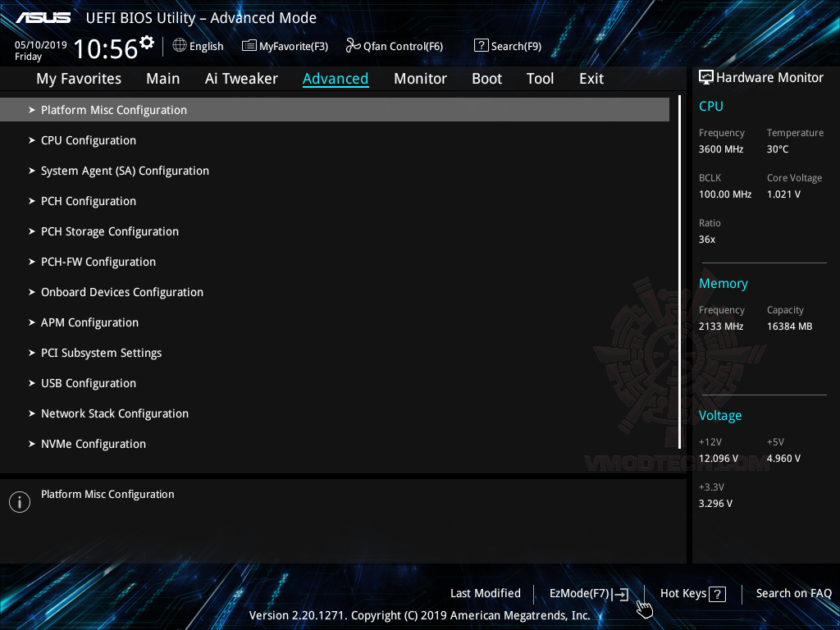The image size is (840, 630).
Task: Click the MyFavorite list icon
Action: pyautogui.click(x=249, y=46)
